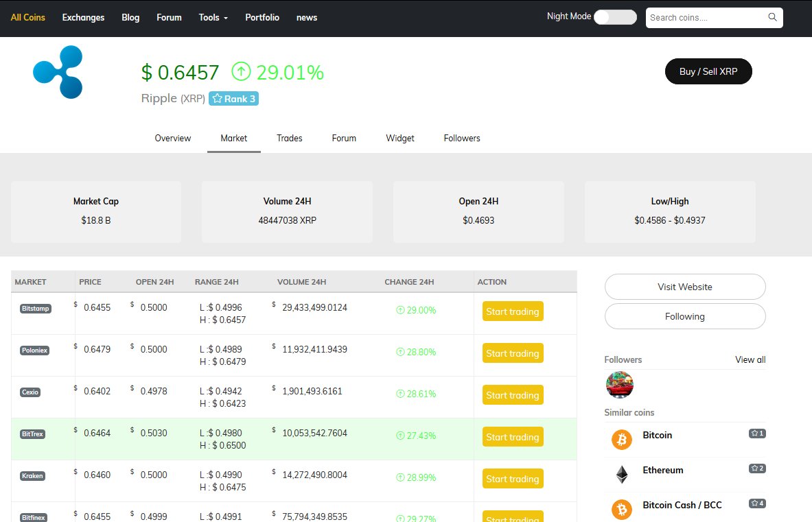Click the CHANGE 24H column header

pos(409,282)
